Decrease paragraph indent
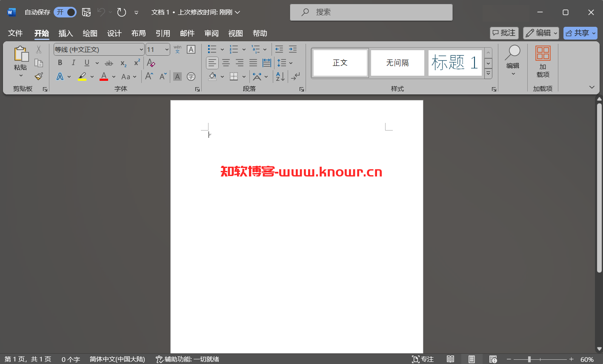The image size is (603, 364). click(x=279, y=49)
